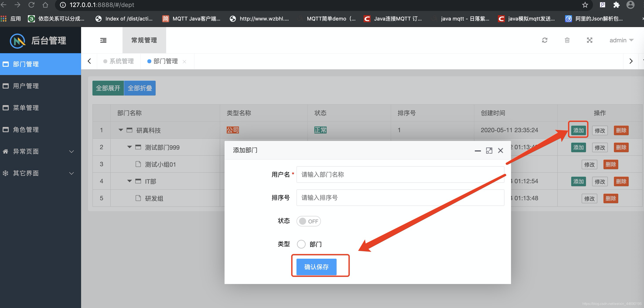Screen dimensions: 644x308
Task: Click 删除 in the 研真科技 row
Action: click(621, 130)
